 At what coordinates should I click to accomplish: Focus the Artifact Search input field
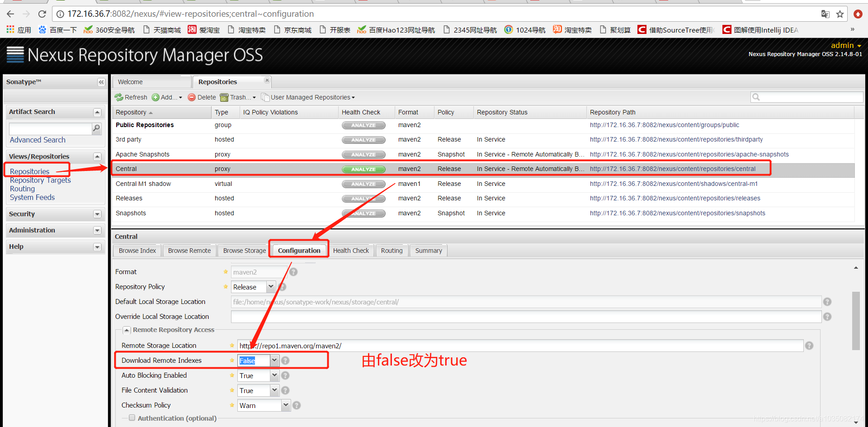coord(50,129)
